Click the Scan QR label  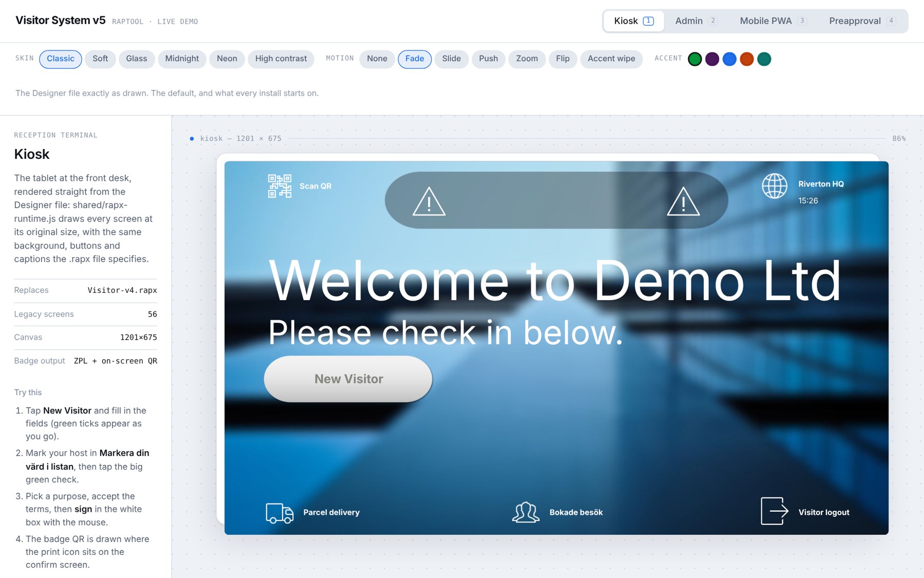click(316, 186)
